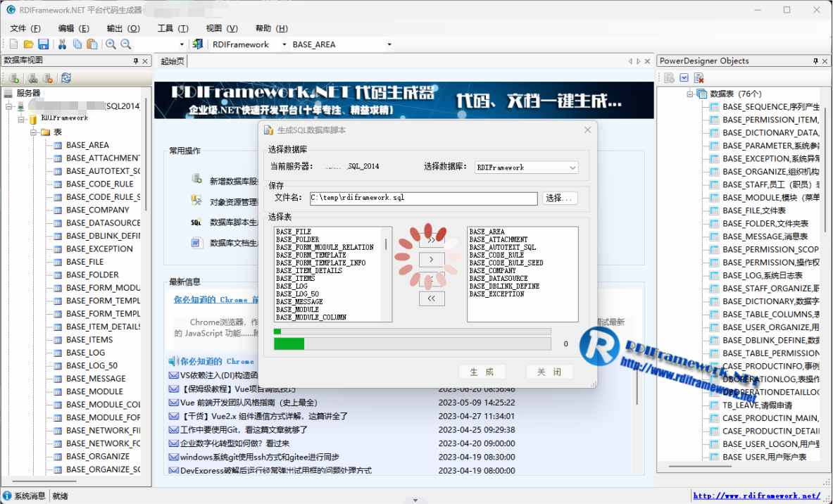Click the rdiframework.net link in status bar

coord(757,496)
